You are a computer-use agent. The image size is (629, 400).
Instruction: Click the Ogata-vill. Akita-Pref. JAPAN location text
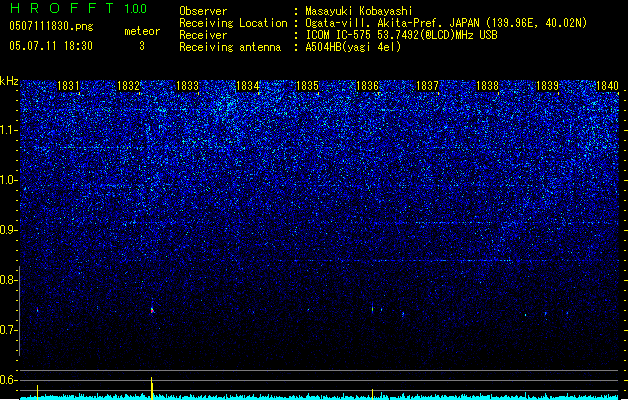(446, 23)
